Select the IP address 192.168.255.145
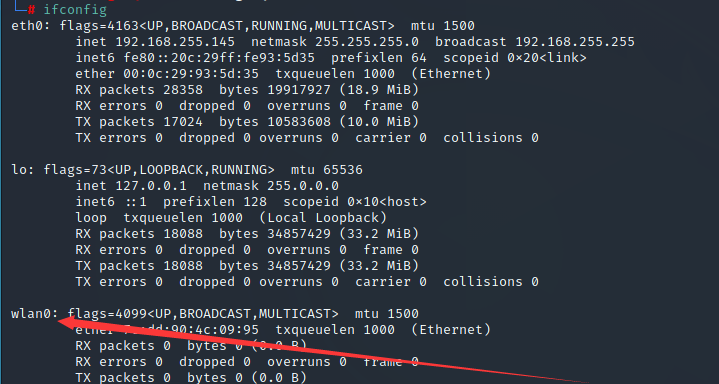Image resolution: width=719 pixels, height=384 pixels. (x=175, y=42)
